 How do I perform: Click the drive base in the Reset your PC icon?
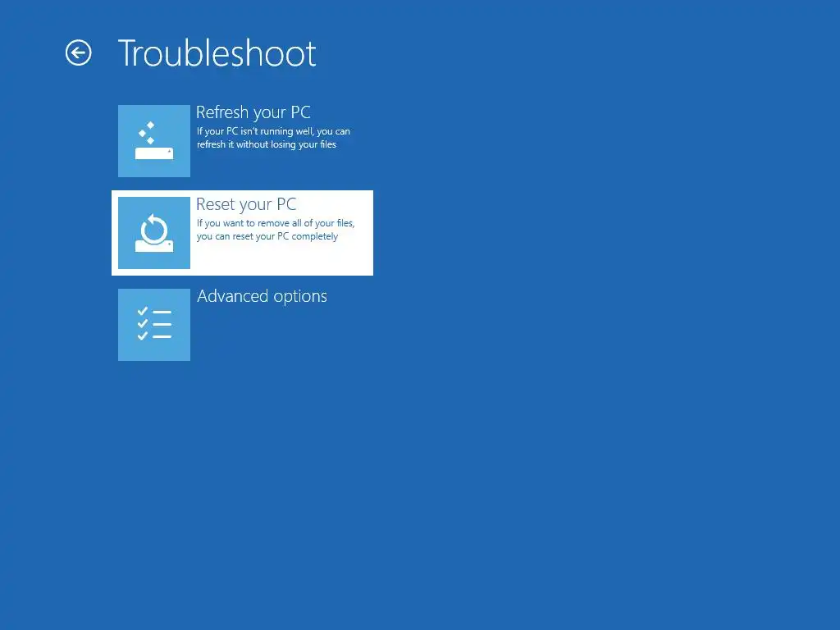pyautogui.click(x=153, y=246)
